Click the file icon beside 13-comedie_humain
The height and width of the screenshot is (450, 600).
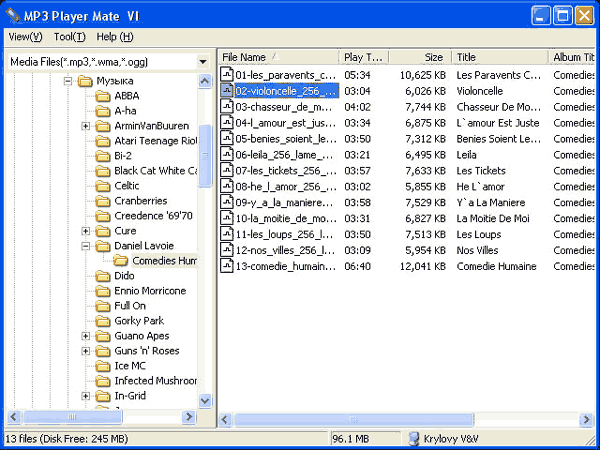click(x=227, y=266)
